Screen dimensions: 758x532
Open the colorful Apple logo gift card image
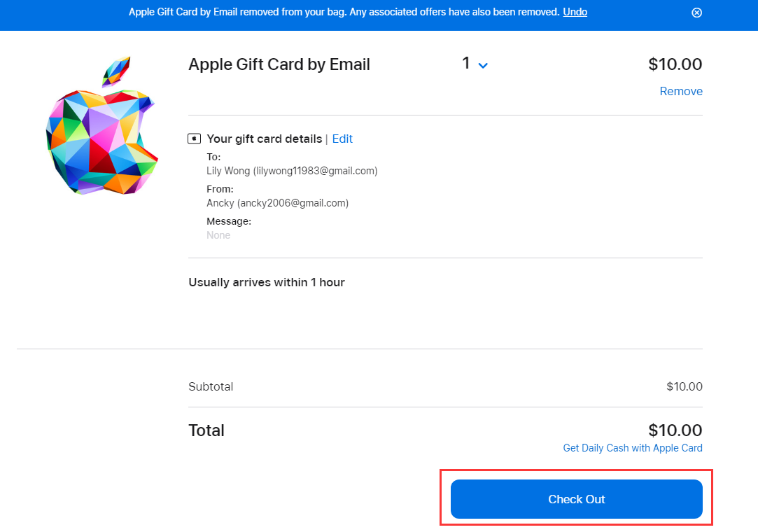(x=102, y=126)
